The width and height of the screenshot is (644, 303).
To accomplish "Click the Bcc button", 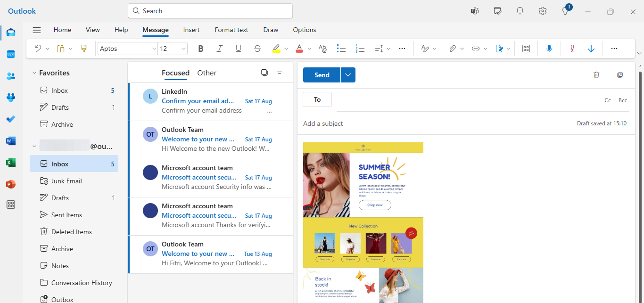I will tap(622, 100).
